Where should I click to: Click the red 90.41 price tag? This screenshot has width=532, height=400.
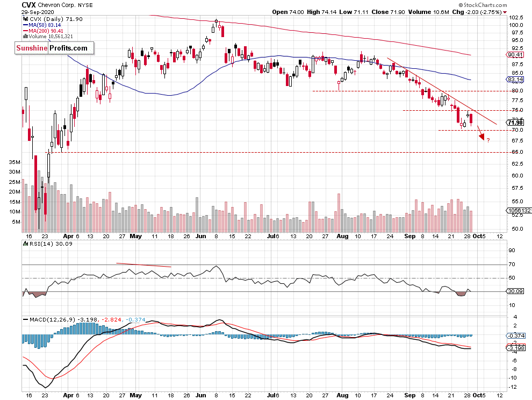click(515, 55)
